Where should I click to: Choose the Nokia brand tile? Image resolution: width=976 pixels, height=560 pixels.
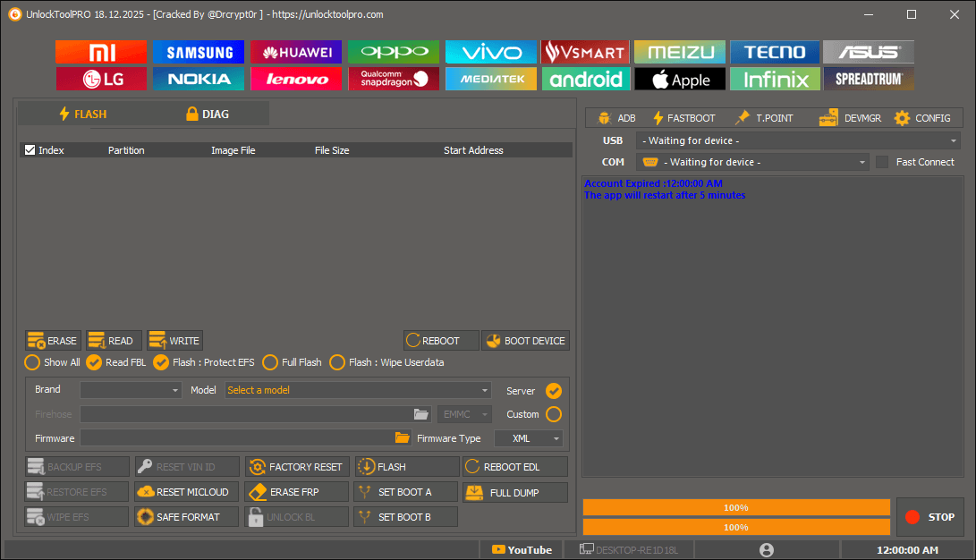pos(199,79)
